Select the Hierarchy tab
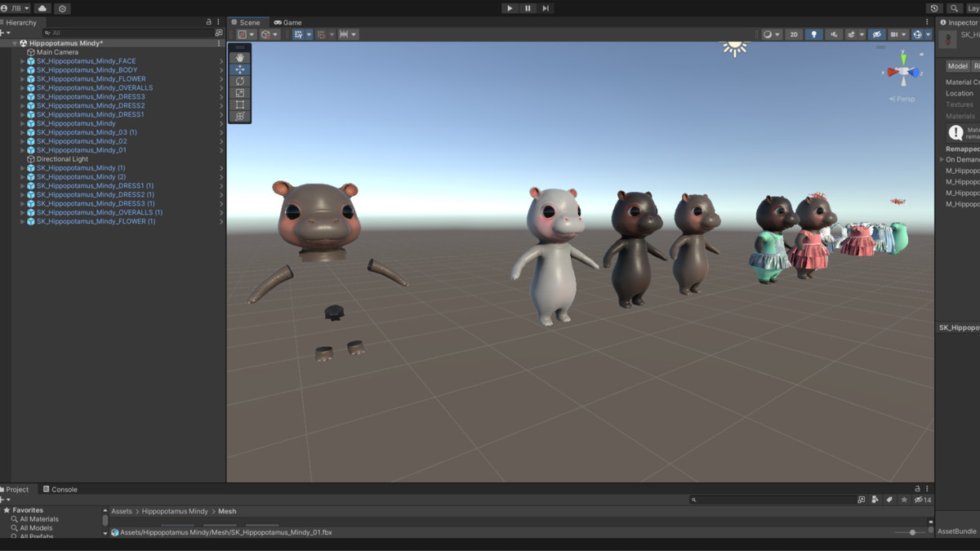Viewport: 980px width, 551px height. pyautogui.click(x=20, y=22)
